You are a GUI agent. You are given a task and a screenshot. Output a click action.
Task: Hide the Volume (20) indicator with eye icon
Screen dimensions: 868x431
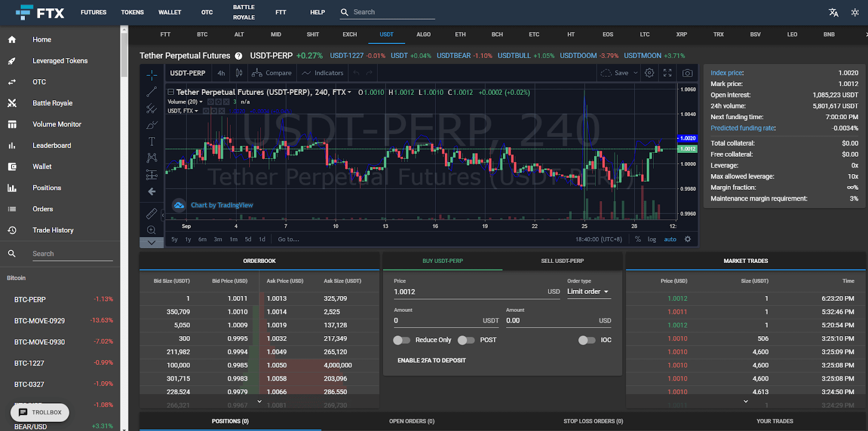[211, 102]
